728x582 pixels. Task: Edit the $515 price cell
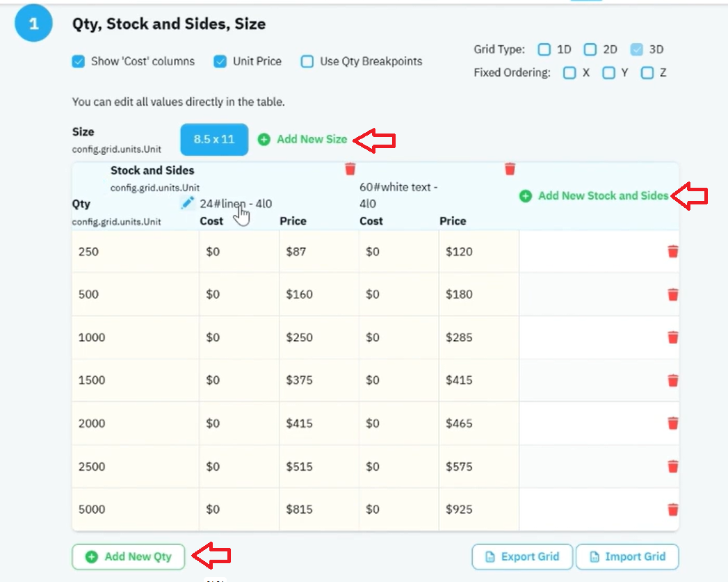(x=319, y=467)
